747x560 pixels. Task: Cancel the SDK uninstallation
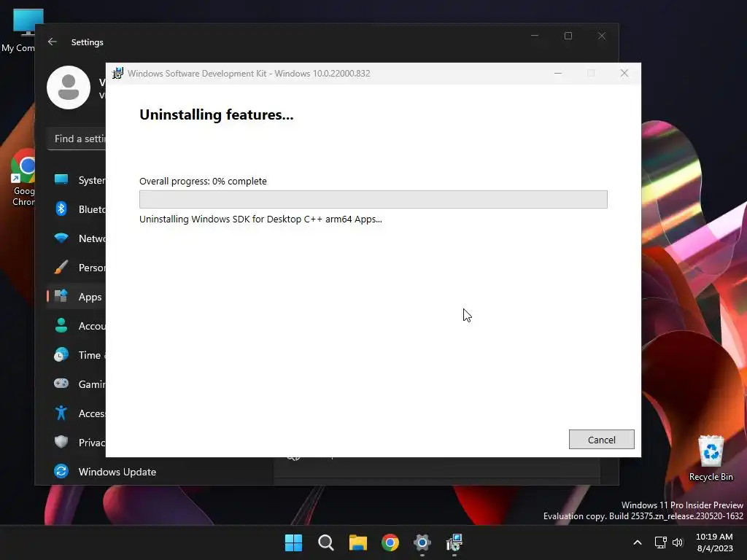tap(601, 440)
